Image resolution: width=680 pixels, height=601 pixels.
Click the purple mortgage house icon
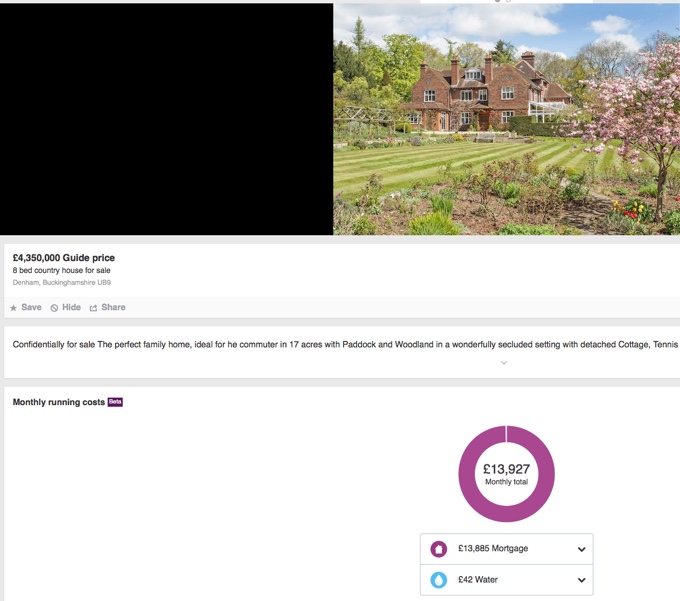pos(438,549)
